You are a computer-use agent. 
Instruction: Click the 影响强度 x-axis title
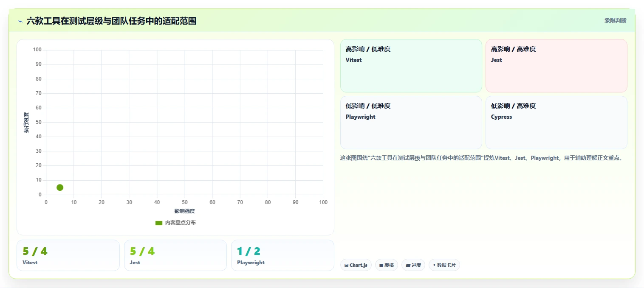tap(184, 211)
